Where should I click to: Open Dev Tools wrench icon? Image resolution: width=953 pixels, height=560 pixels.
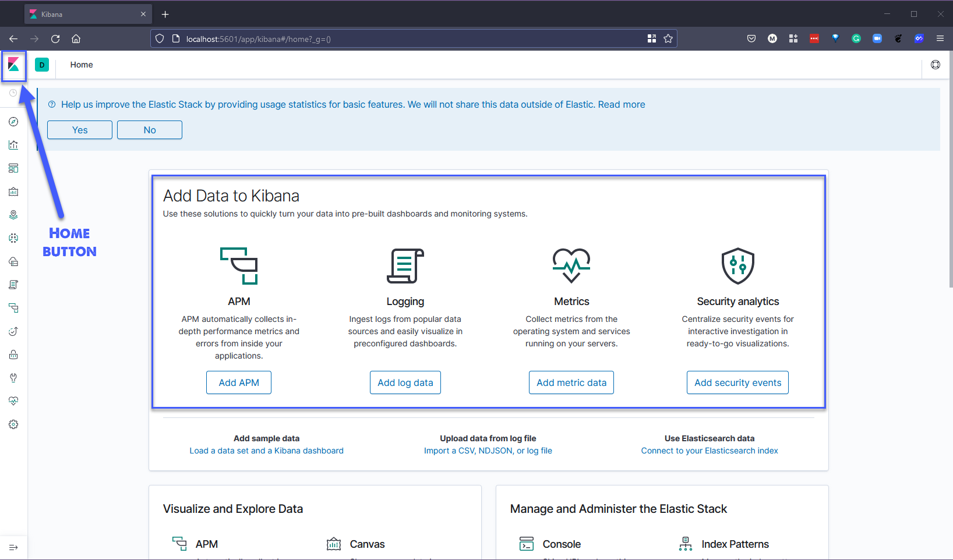coord(13,378)
